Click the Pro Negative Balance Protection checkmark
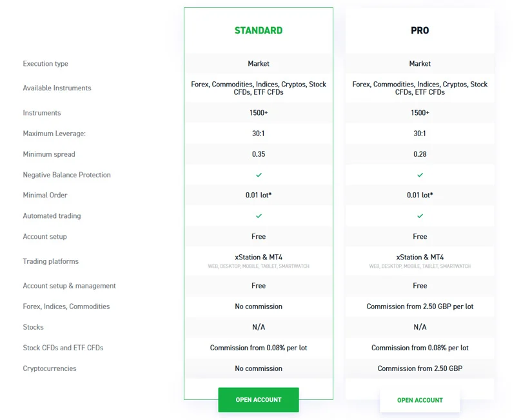The width and height of the screenshot is (521, 420). [420, 175]
